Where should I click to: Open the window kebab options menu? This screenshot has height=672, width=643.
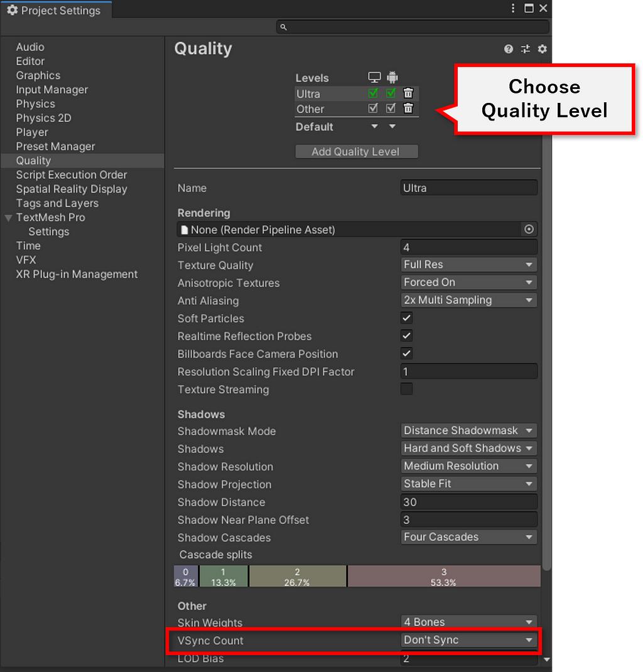(x=513, y=8)
